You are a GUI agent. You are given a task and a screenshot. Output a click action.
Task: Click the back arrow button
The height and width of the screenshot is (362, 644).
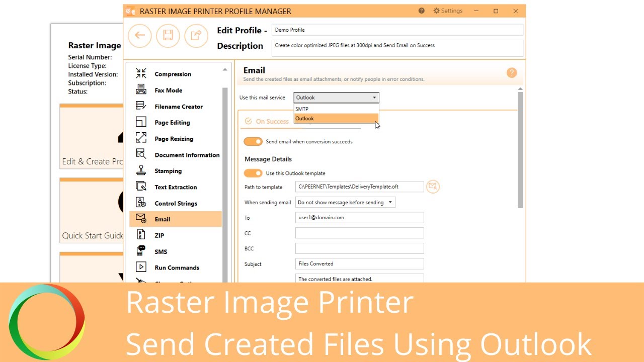(x=140, y=35)
